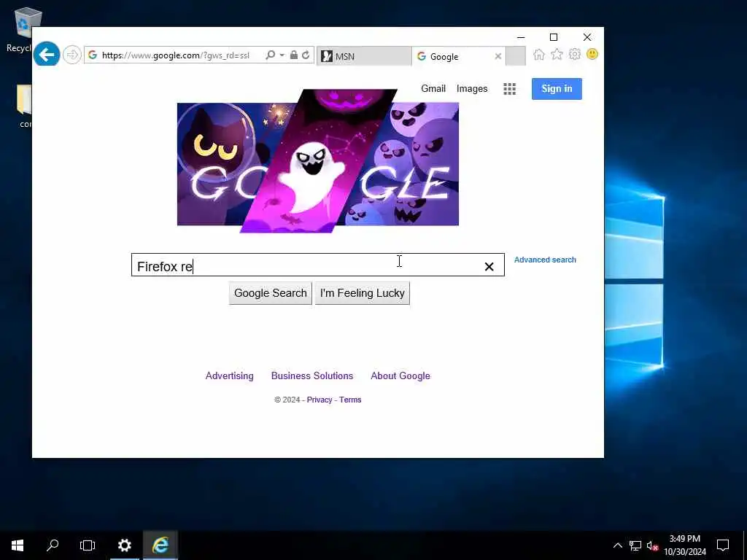Viewport: 747px width, 560px height.
Task: Clear the search text with the X
Action: (489, 267)
